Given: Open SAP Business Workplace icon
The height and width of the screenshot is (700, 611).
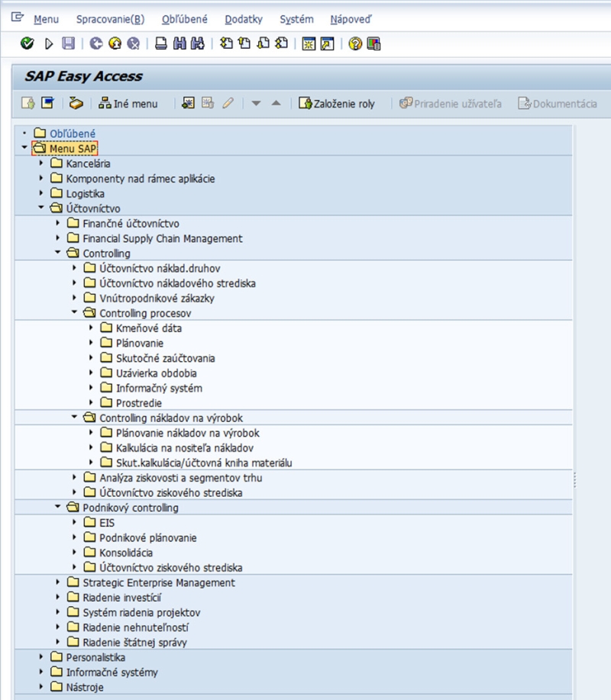Looking at the screenshot, I should coord(76,104).
